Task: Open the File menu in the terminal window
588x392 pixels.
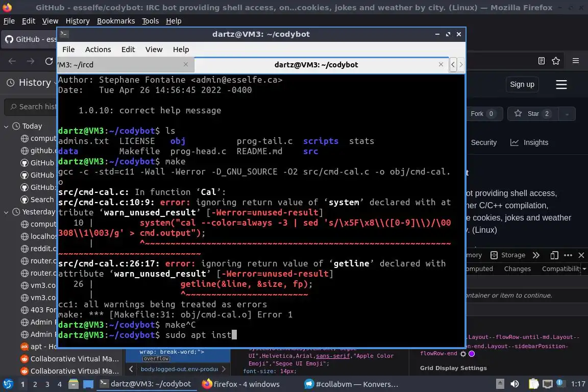Action: click(x=68, y=50)
